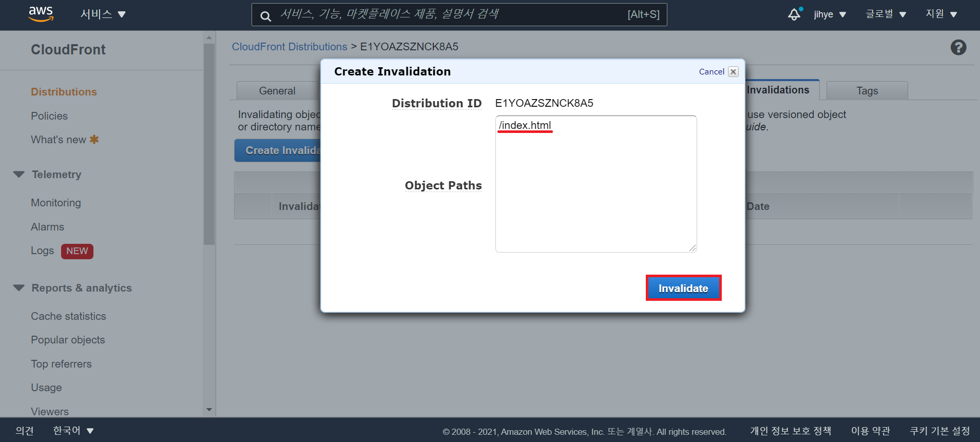Open Cache statistics report
The image size is (980, 442).
coord(68,316)
